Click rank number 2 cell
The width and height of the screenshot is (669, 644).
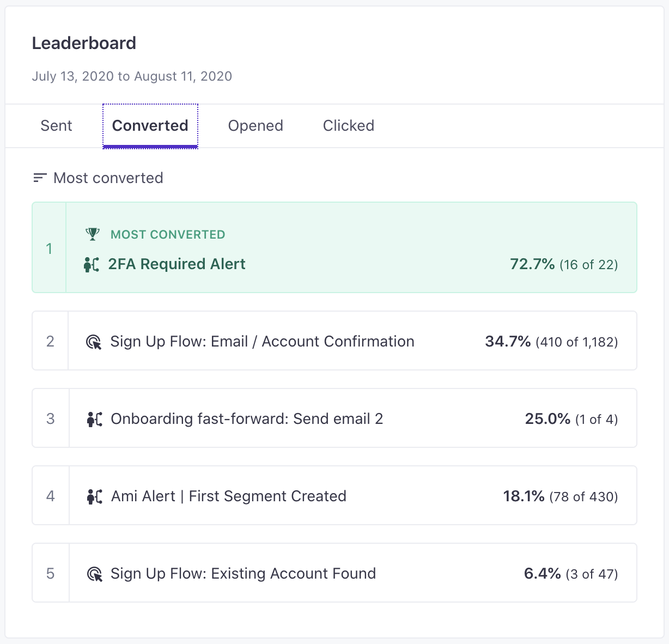coord(50,341)
